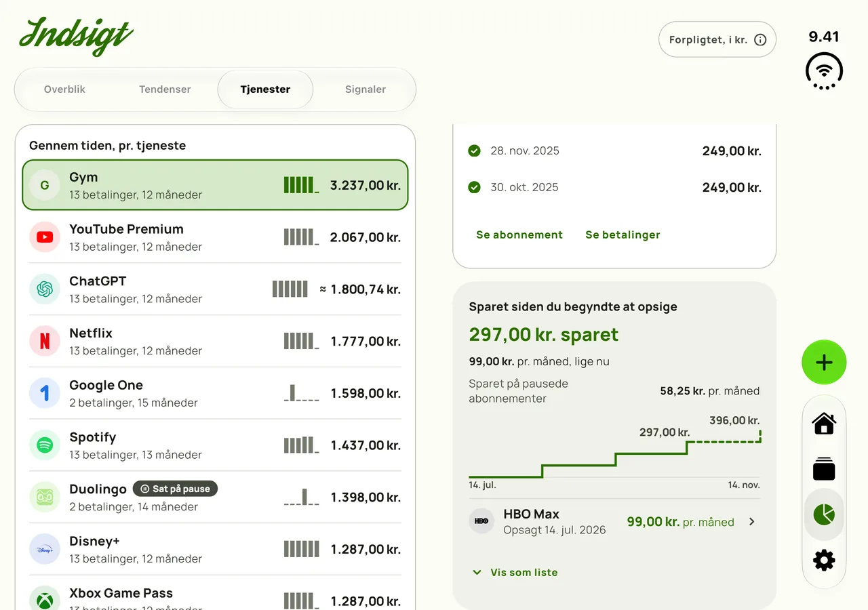The image size is (868, 610).
Task: Click the 58,25 kr. pr. måned value
Action: tap(710, 391)
